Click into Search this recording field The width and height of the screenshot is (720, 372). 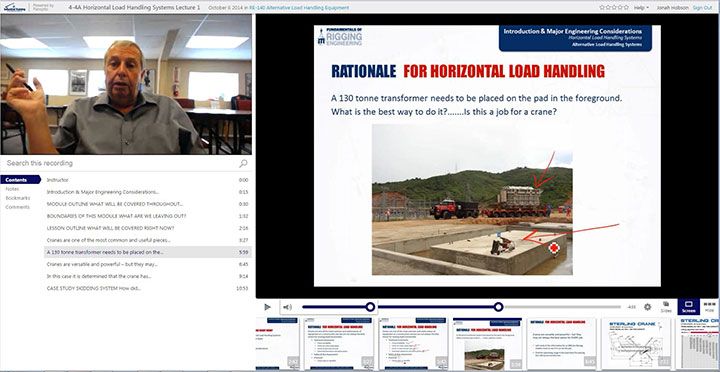122,163
